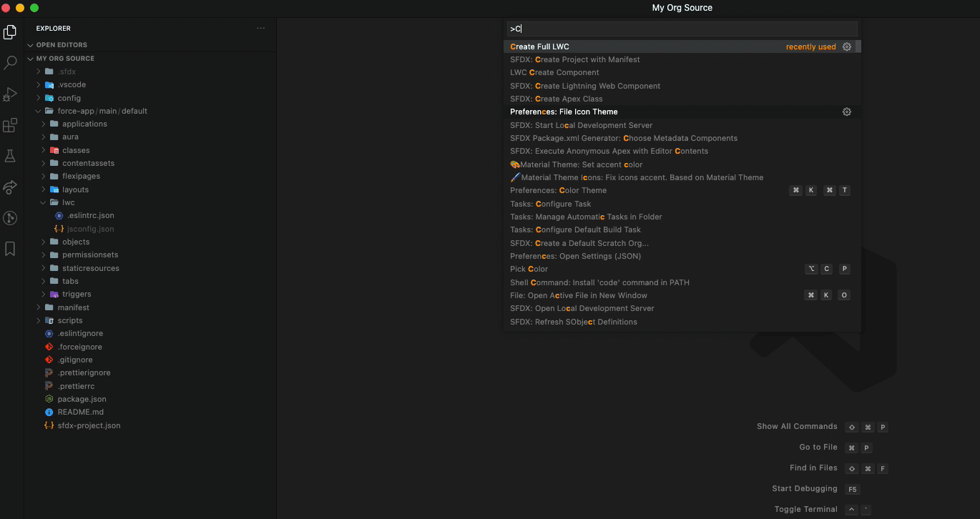
Task: Click the command palette input field
Action: (682, 29)
